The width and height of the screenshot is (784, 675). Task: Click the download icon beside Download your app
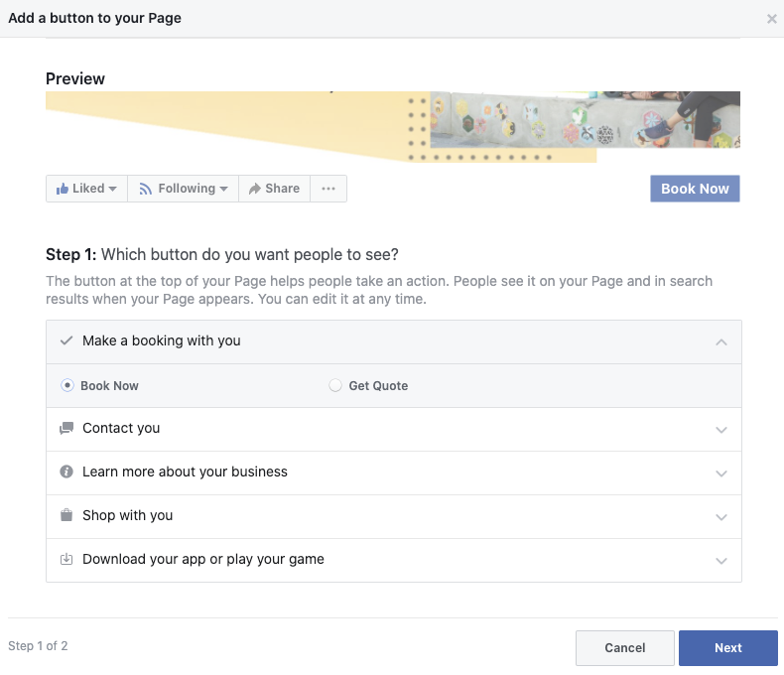66,559
